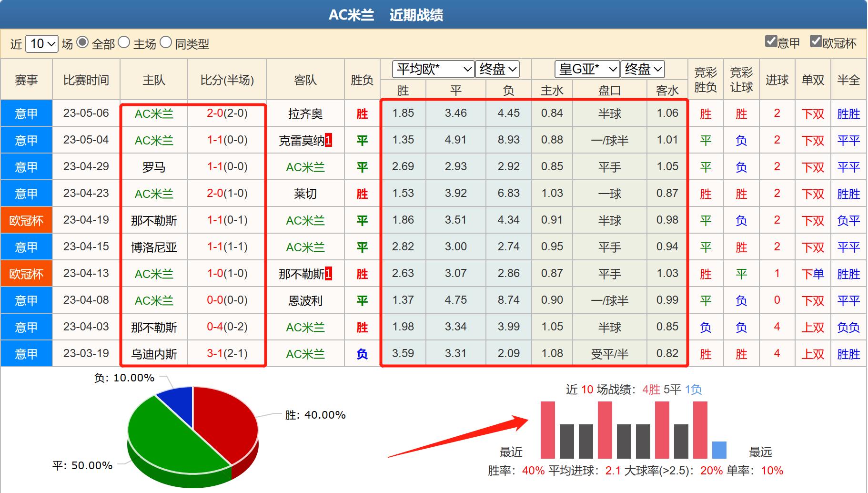Click the 上双 result in the 乌迪内斯 row
868x493 pixels.
(x=813, y=354)
